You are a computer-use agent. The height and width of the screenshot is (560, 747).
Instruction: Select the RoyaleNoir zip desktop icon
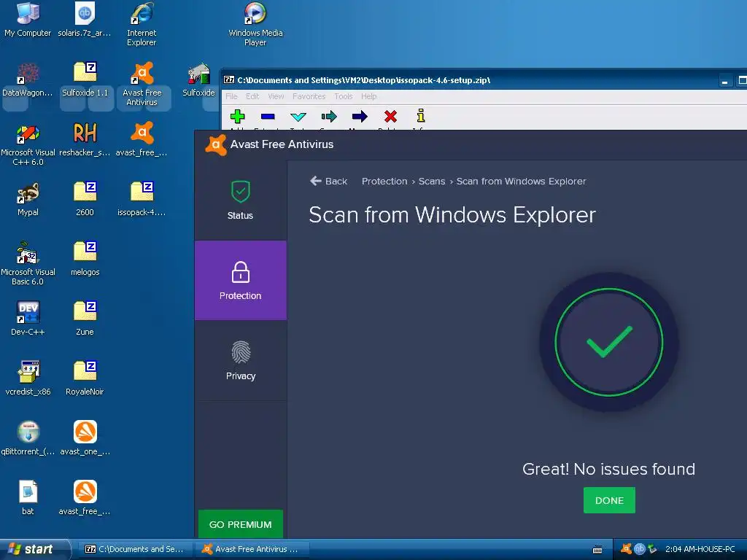click(85, 378)
